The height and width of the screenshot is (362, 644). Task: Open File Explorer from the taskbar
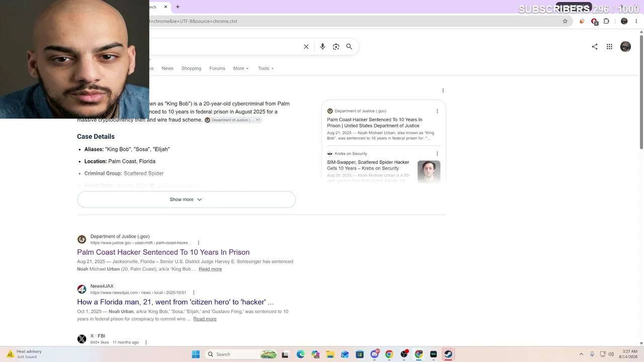(330, 354)
